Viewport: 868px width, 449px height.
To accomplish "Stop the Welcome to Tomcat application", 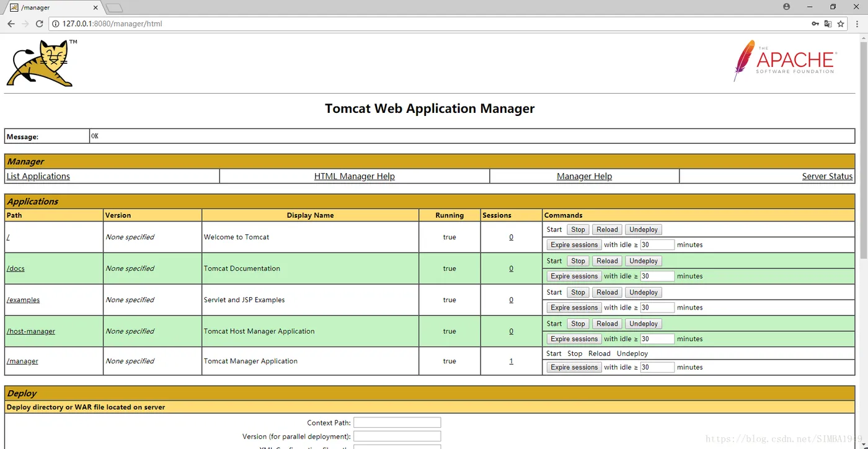I will click(x=578, y=229).
